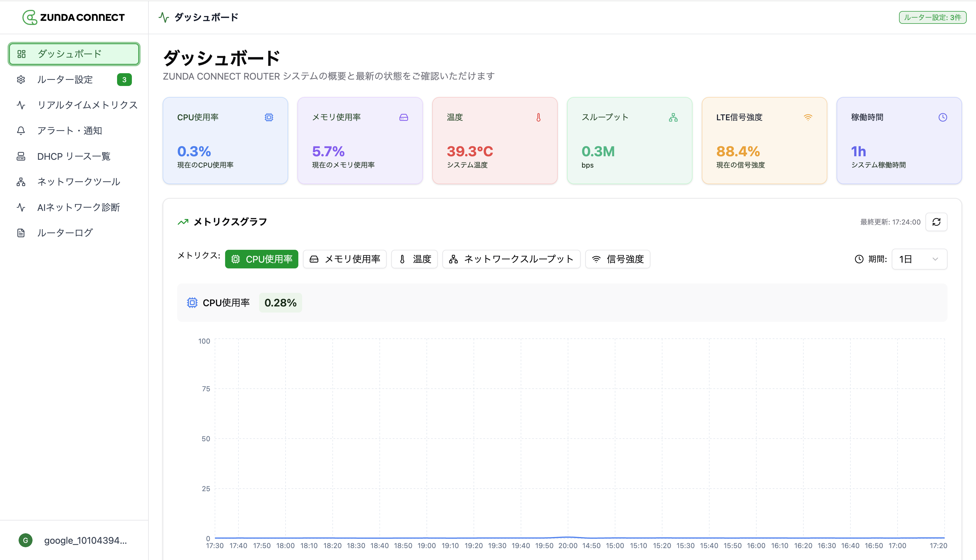
Task: Click the drive icon on メモリ使用率 card
Action: point(404,117)
